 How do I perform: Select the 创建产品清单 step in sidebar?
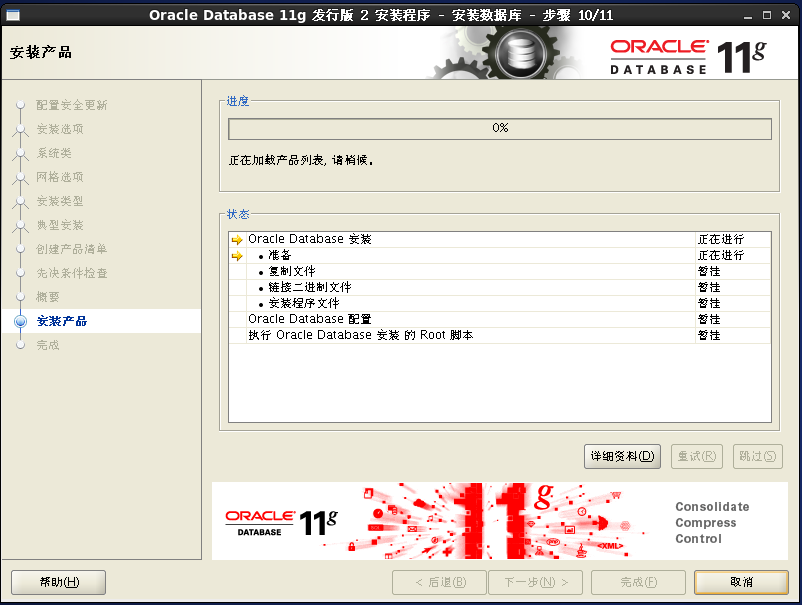point(72,250)
